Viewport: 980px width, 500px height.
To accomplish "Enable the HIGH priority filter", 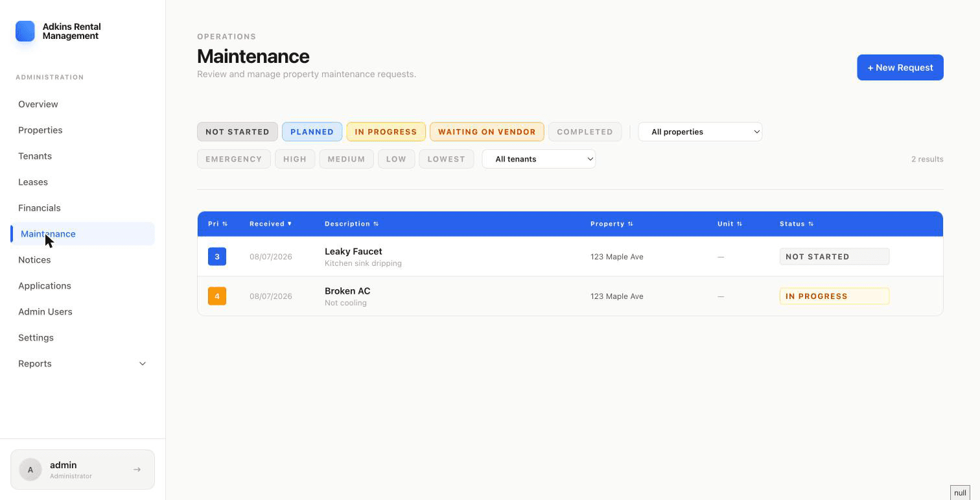I will point(295,159).
